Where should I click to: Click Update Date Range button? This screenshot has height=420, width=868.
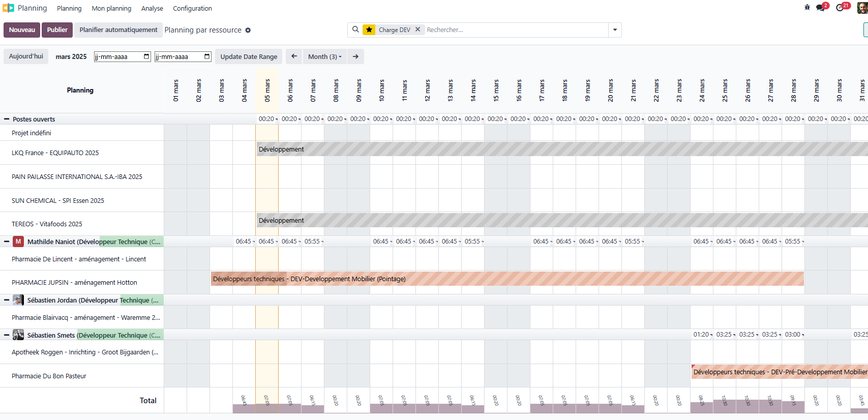(x=249, y=56)
